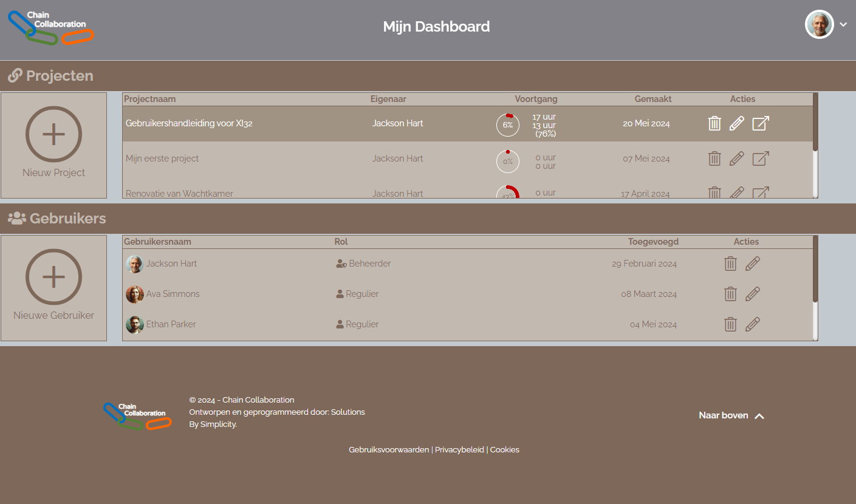Delete the Gebruikershandleiding voor Xl32 project

tap(714, 123)
